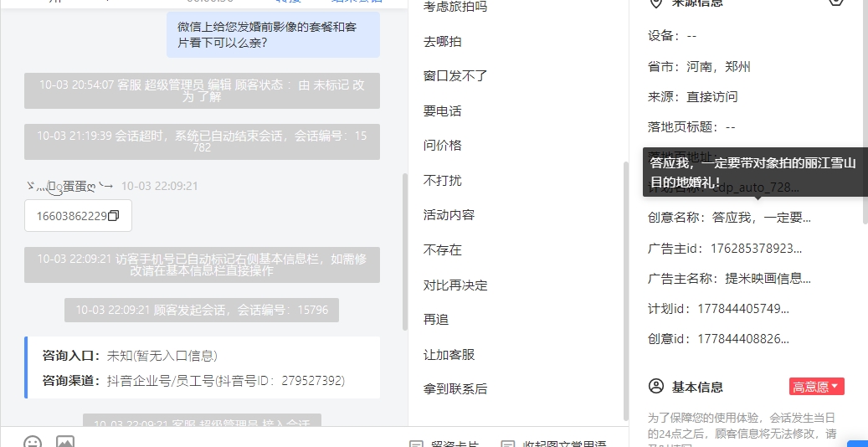Select the quick reply 再追

435,320
